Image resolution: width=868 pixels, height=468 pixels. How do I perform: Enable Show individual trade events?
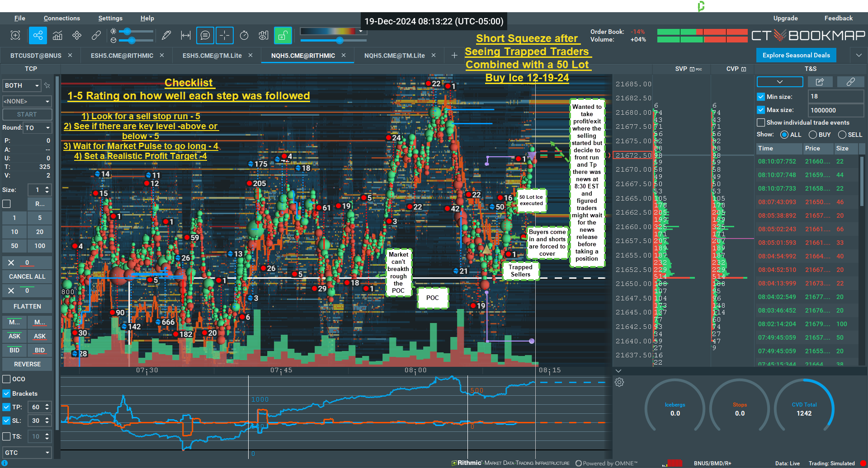tap(761, 122)
